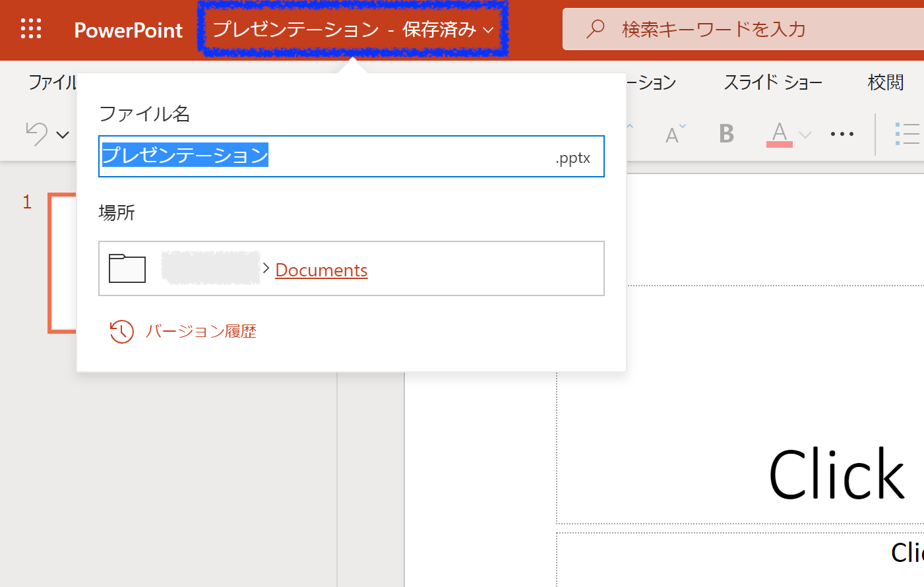Click the title placeholder starting with Click
This screenshot has width=924, height=587.
click(740, 406)
